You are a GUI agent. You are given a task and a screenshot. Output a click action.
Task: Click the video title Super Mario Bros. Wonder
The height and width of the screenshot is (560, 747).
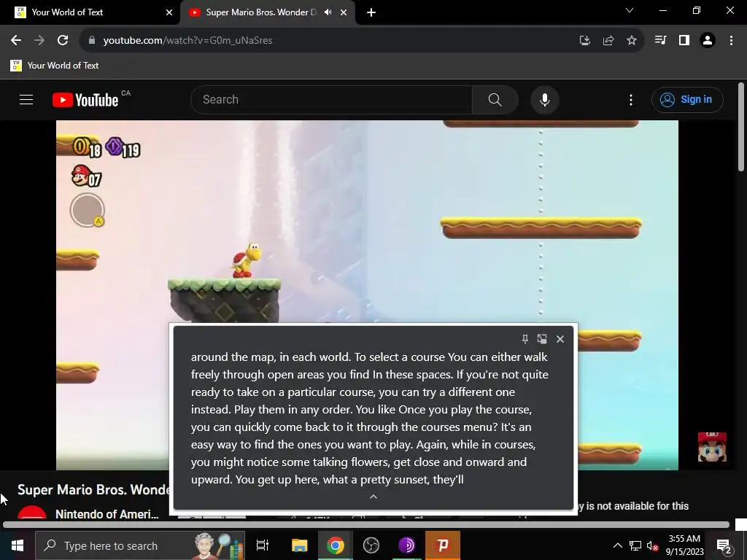(x=93, y=489)
